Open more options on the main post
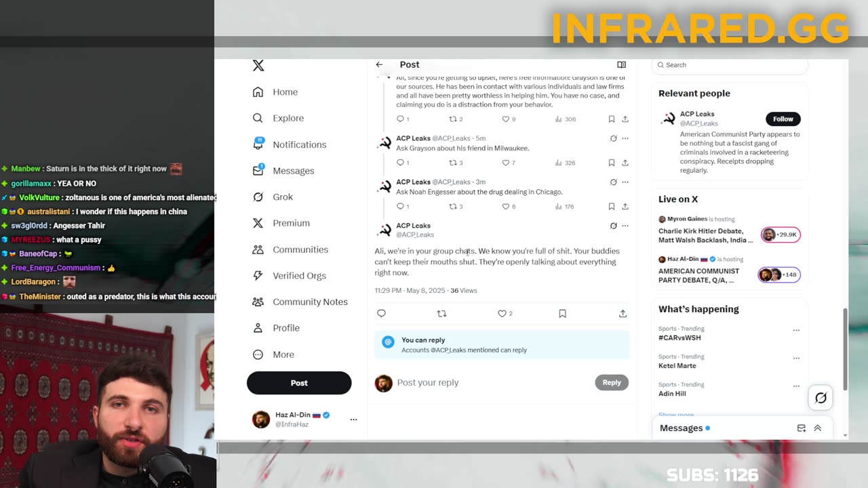Screen dimensions: 868x488 coord(625,226)
